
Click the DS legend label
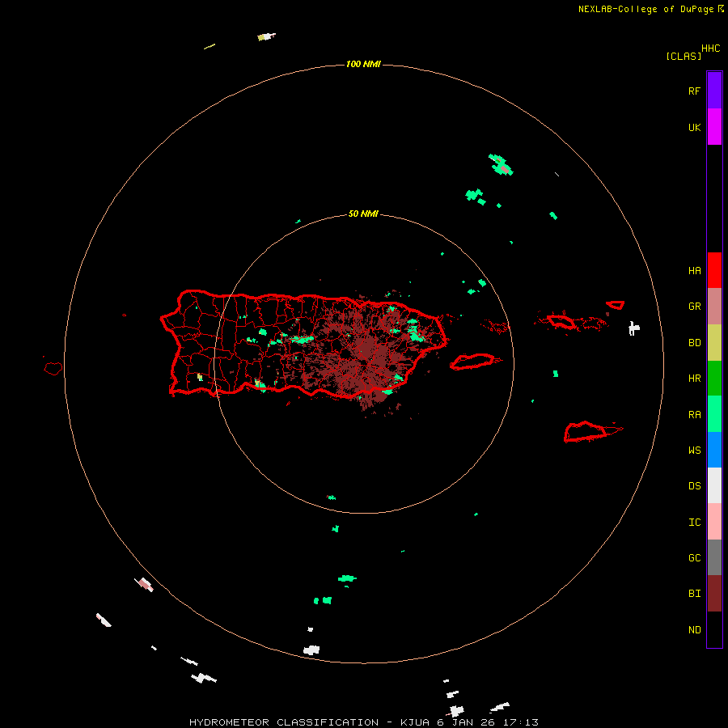(694, 486)
